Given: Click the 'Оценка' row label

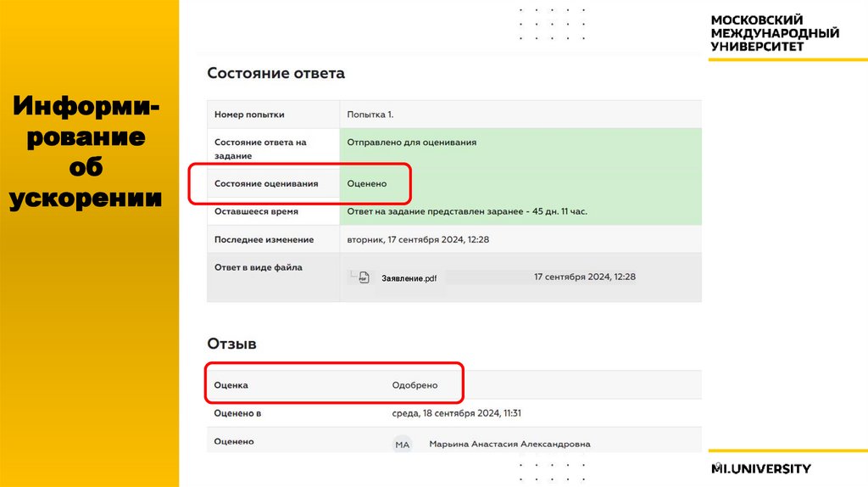Looking at the screenshot, I should coord(231,385).
